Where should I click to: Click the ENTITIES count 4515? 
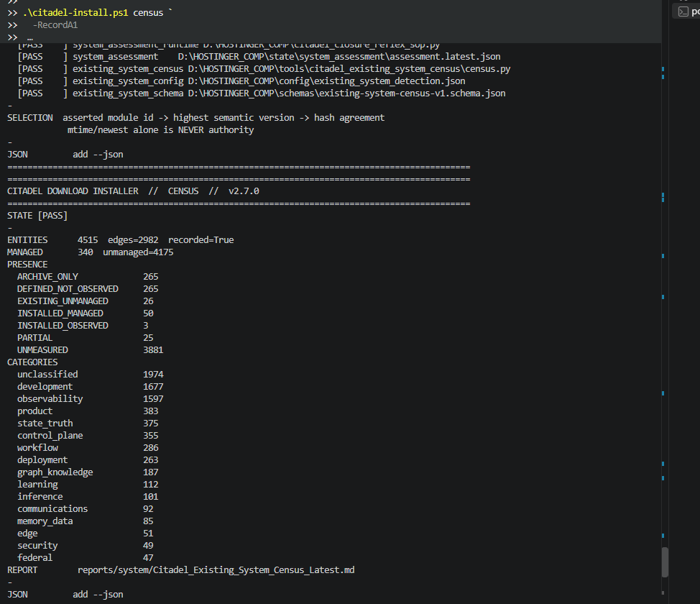(88, 240)
